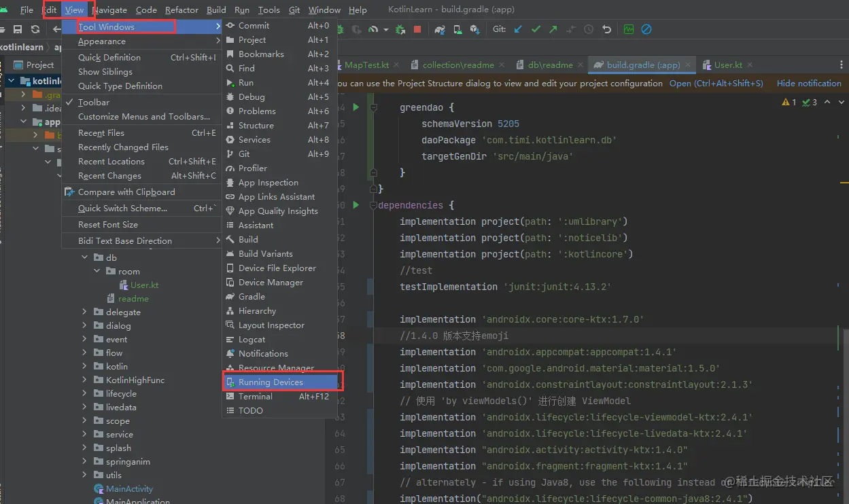
Task: Expand the livedata folder
Action: click(x=84, y=407)
